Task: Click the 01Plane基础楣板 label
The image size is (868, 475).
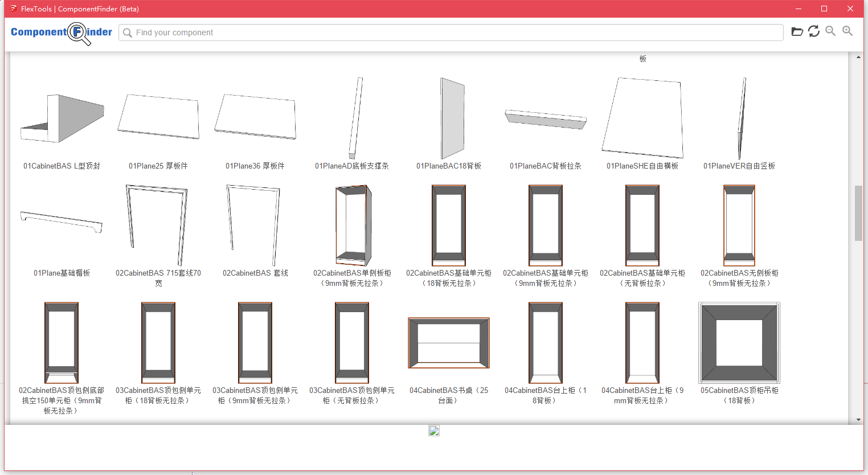Action: [x=62, y=273]
